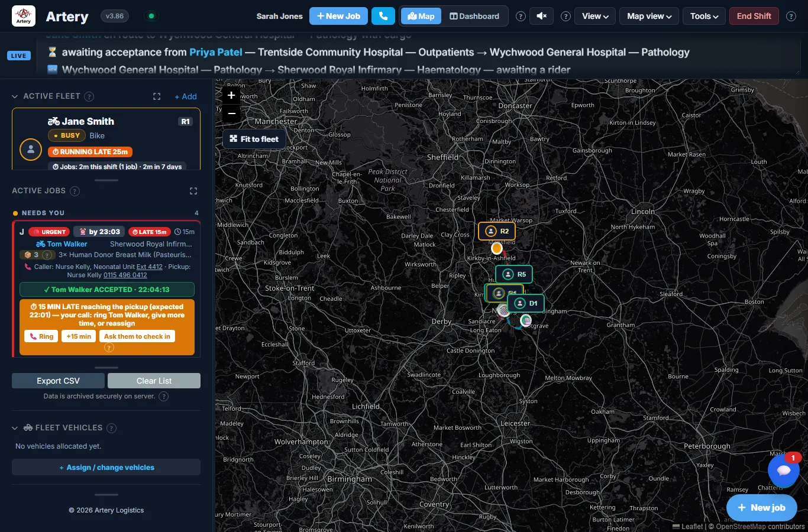The width and height of the screenshot is (808, 532).
Task: Give +15 min to the job
Action: coord(79,336)
